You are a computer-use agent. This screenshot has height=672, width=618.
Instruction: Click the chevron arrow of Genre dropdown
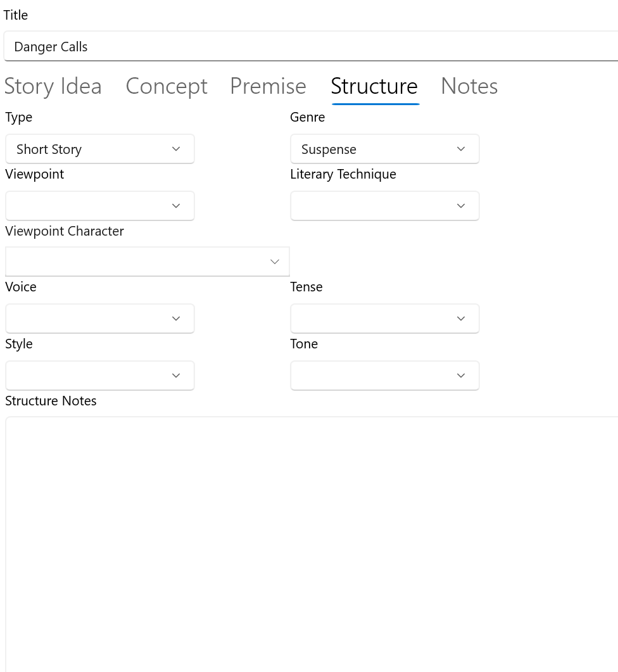461,149
